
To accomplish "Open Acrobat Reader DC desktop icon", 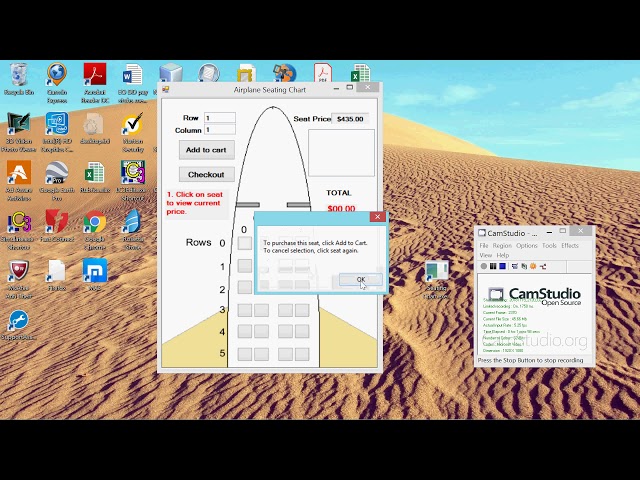I will pyautogui.click(x=95, y=83).
